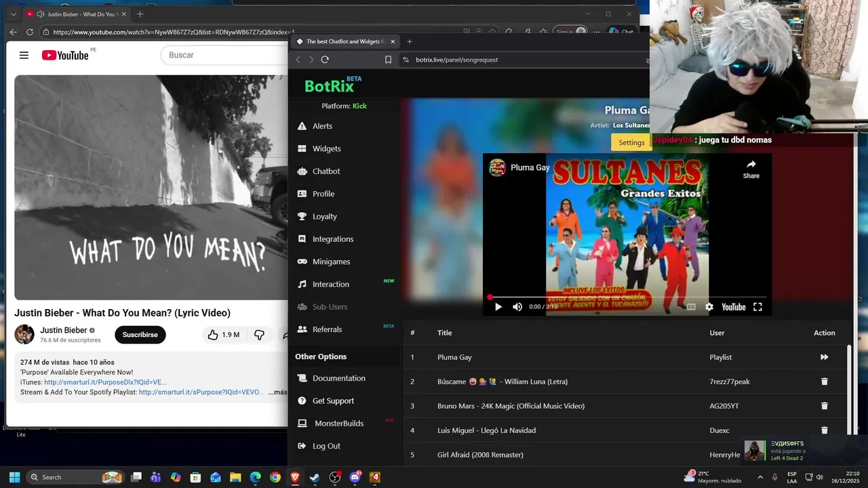Open new tab in YouTube browser window
Image resolution: width=868 pixels, height=488 pixels.
pyautogui.click(x=140, y=14)
